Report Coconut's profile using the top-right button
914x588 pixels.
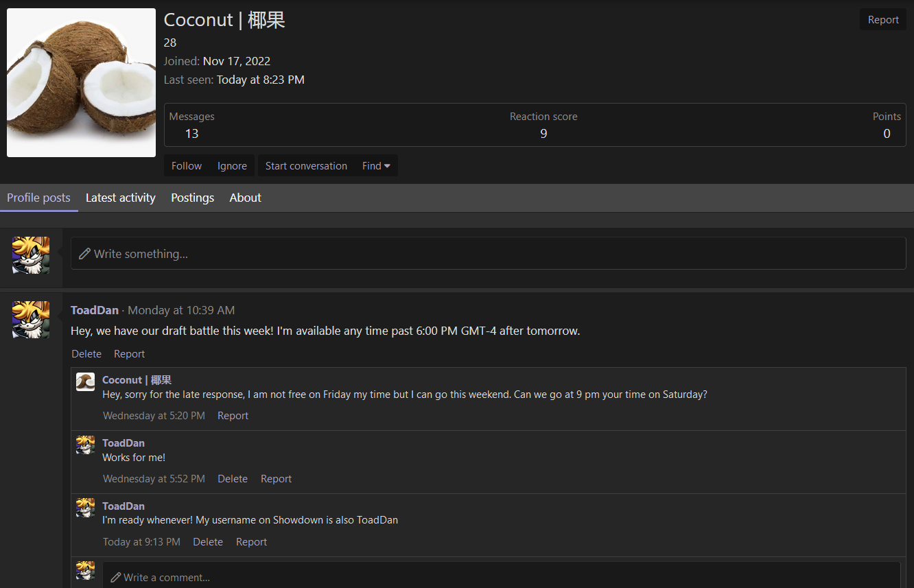pyautogui.click(x=883, y=19)
